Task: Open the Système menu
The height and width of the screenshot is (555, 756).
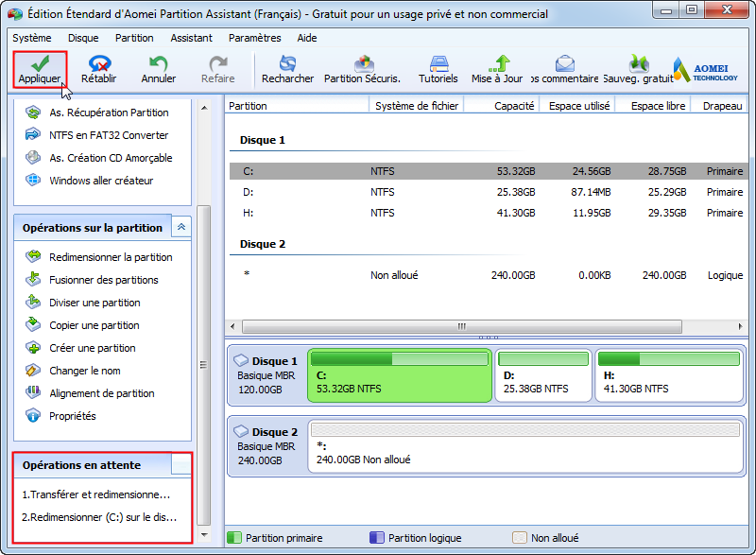Action: 32,38
